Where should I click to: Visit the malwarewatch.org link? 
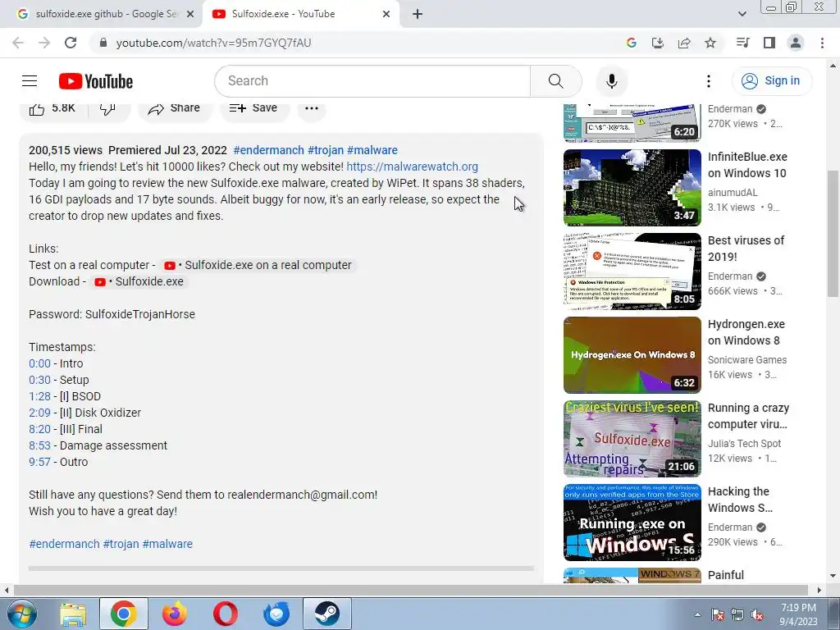[x=412, y=167]
